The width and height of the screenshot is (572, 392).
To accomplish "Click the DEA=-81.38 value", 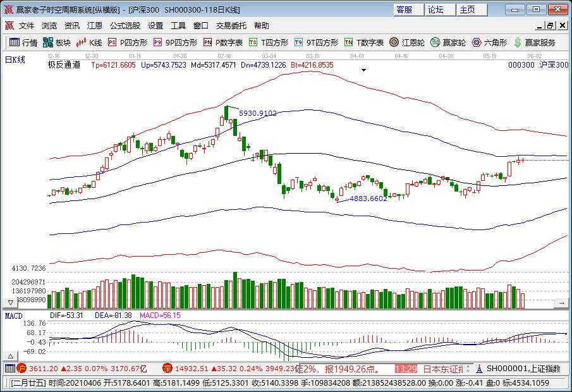I will 113,315.
